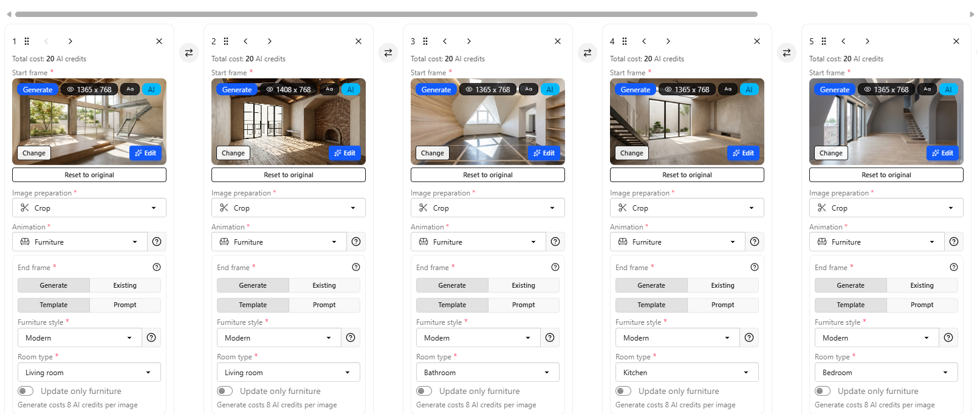Open Animation Furniture dropdown on card 2
Screen dimensions: 980x414
coord(279,242)
